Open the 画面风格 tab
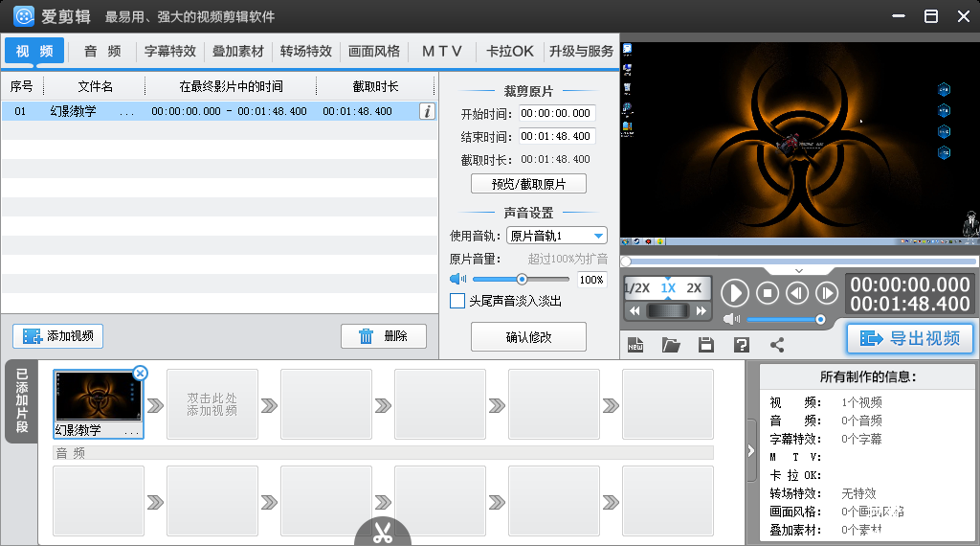 pyautogui.click(x=374, y=52)
